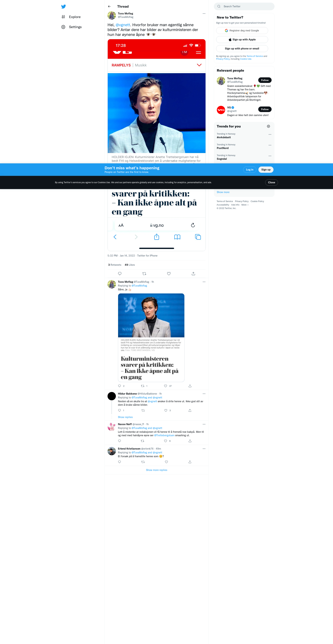Screen dimensions: 333x644
Task: Click Show more replies link
Action: (x=156, y=470)
